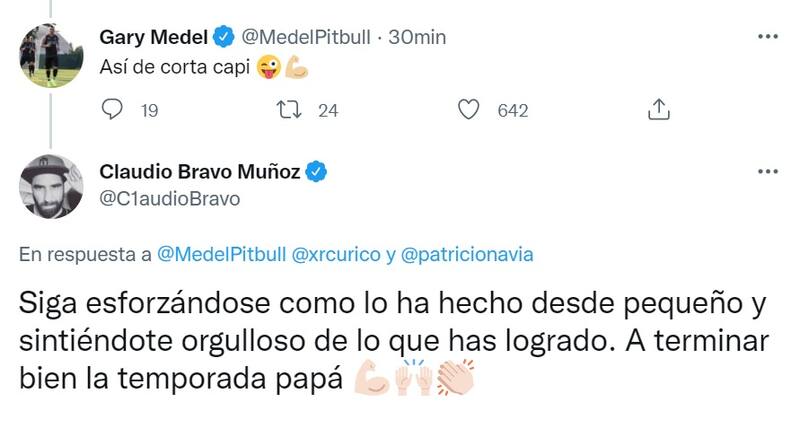Click the Gary Medel display name
Image resolution: width=800 pixels, height=437 pixels.
(x=153, y=37)
